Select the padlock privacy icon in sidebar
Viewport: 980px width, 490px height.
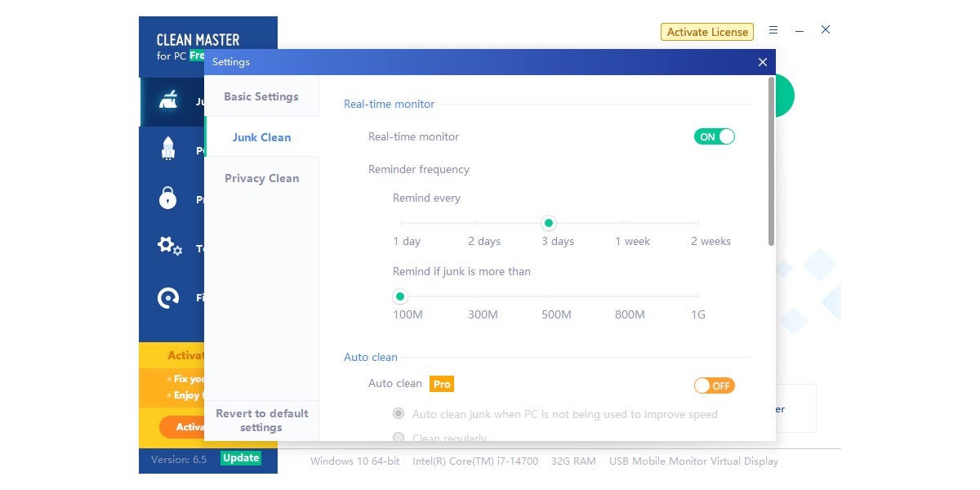[x=168, y=198]
